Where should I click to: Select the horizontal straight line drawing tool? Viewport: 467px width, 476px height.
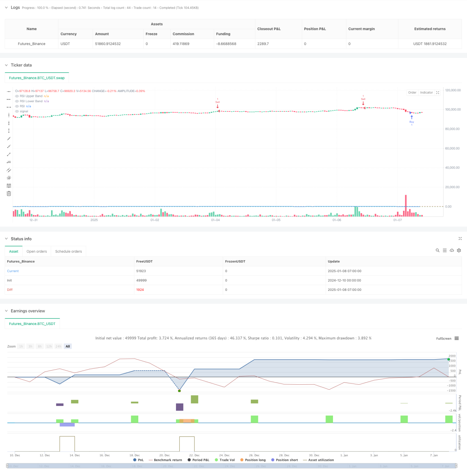(x=9, y=91)
